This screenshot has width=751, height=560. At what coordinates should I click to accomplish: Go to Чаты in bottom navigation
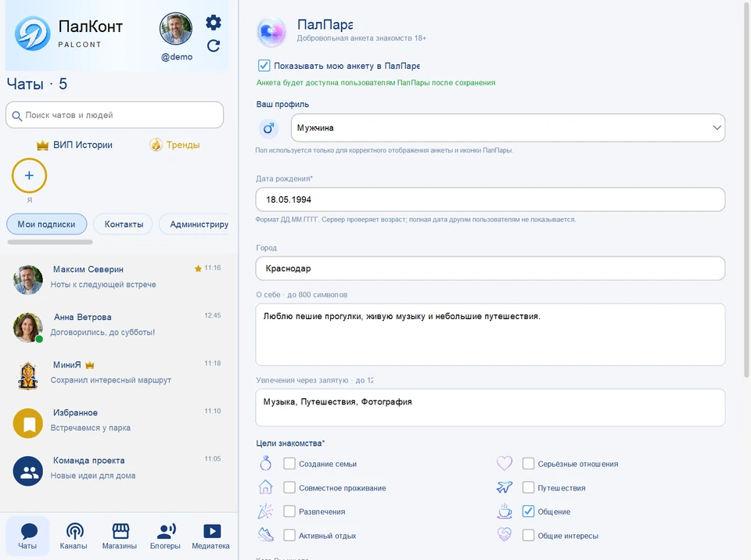point(27,536)
